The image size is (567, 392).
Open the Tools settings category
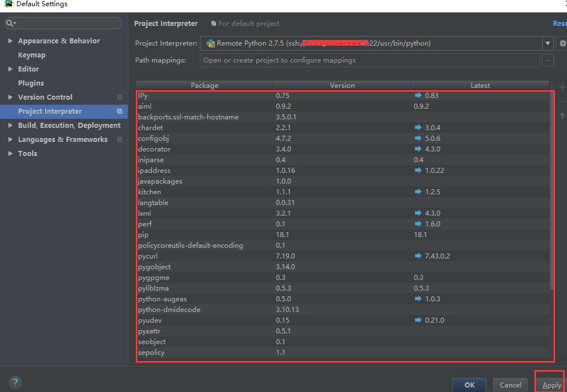point(28,154)
